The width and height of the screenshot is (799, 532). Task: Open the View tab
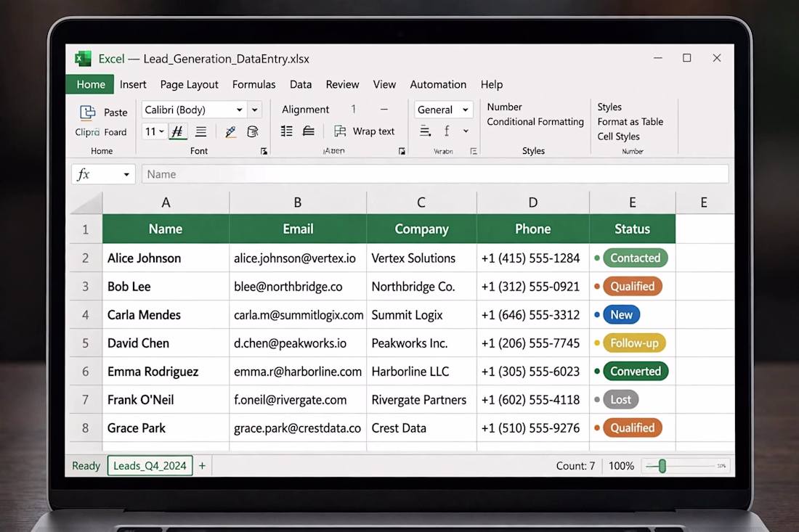(384, 84)
